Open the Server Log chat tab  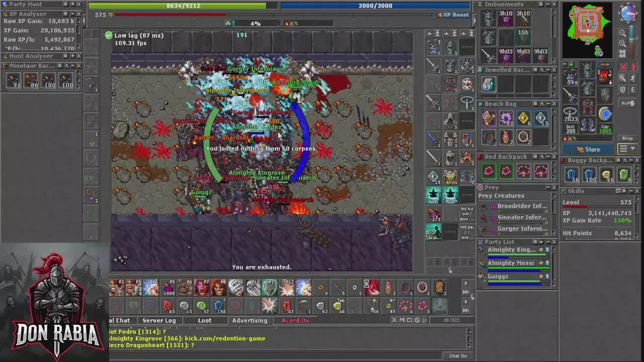159,320
